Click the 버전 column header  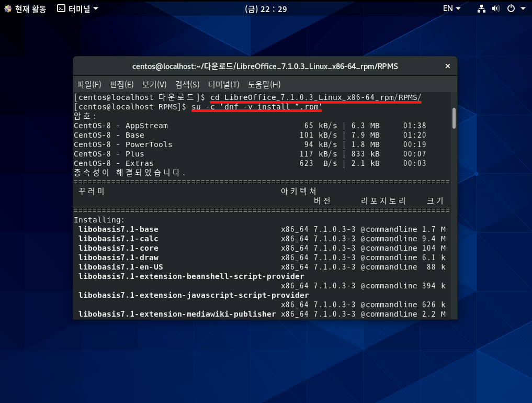322,200
